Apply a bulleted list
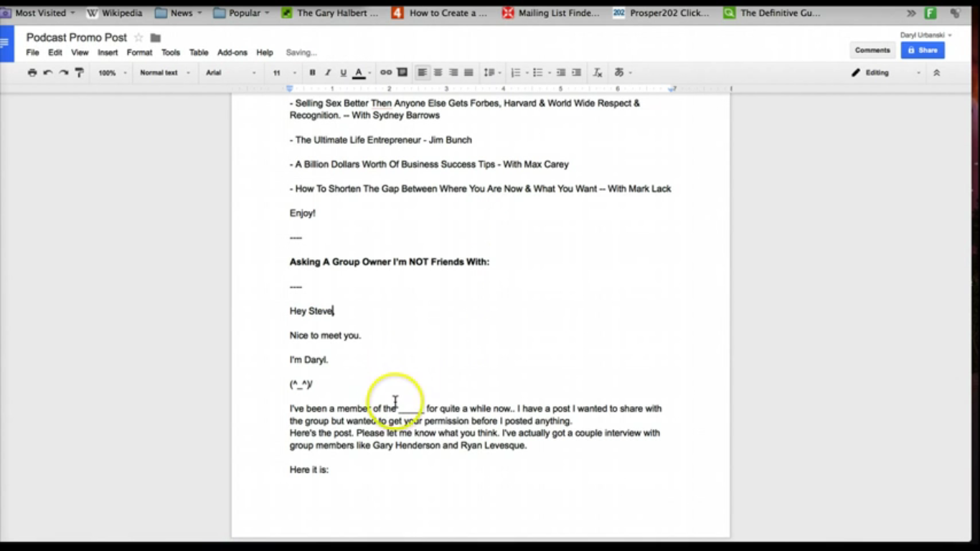The image size is (980, 551). (541, 72)
